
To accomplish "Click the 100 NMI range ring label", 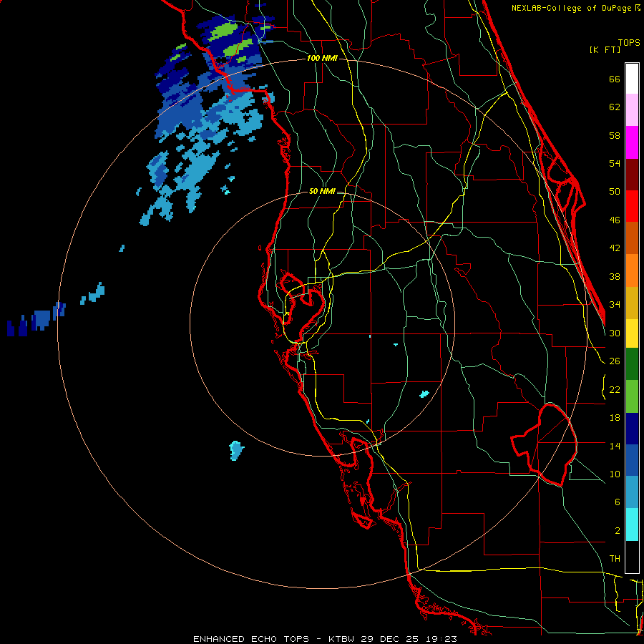I will click(x=322, y=58).
